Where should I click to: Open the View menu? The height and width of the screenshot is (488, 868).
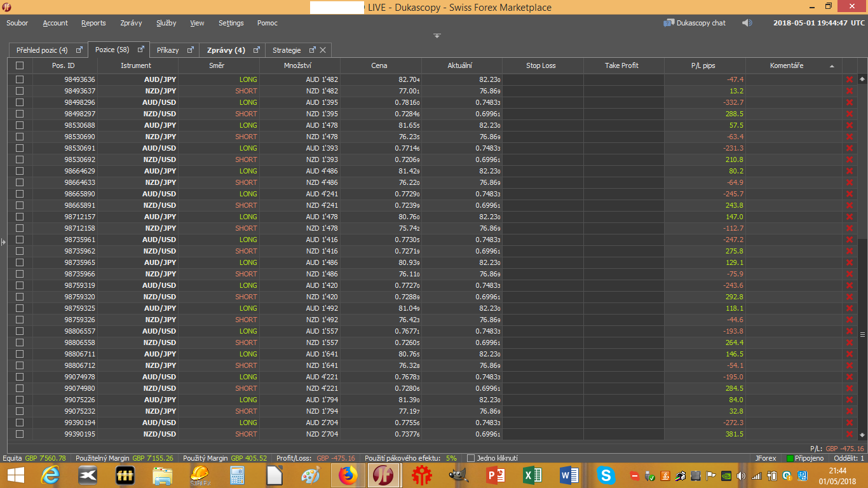[197, 23]
